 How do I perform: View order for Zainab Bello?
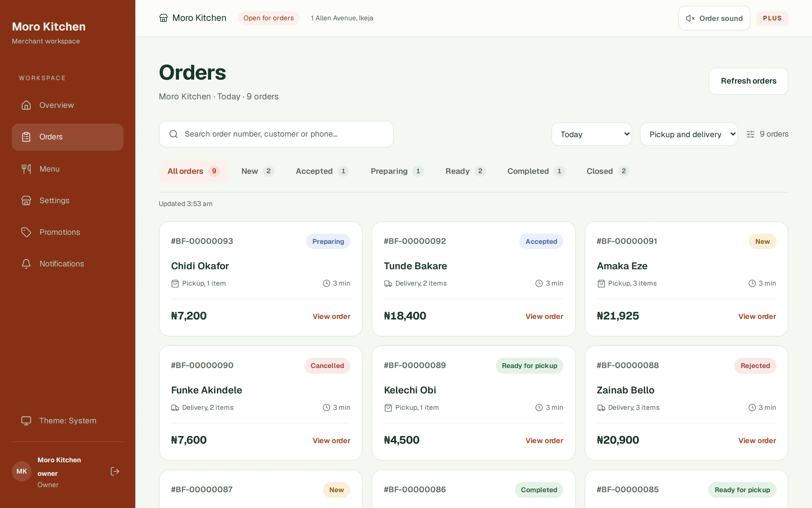[x=757, y=441]
